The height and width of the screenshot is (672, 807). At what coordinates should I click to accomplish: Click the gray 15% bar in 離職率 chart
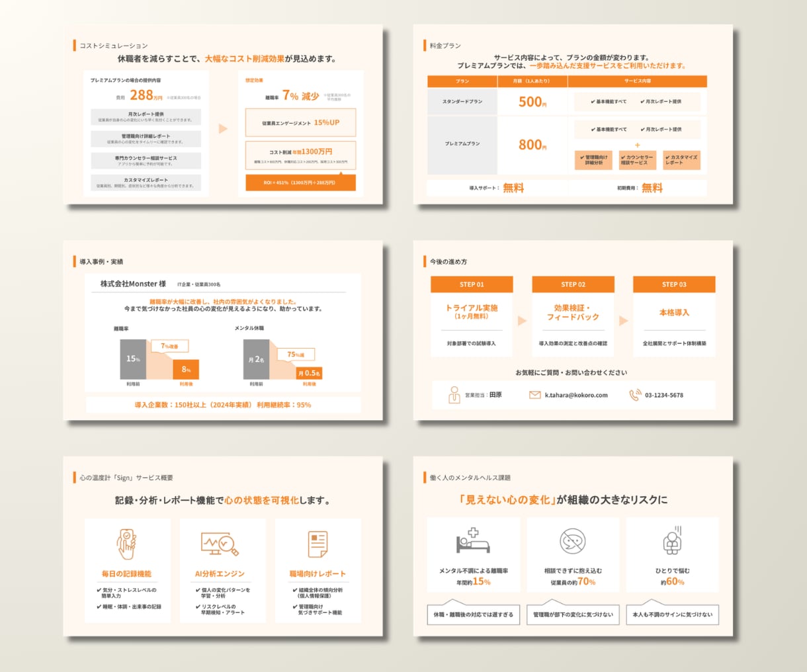[x=133, y=359]
